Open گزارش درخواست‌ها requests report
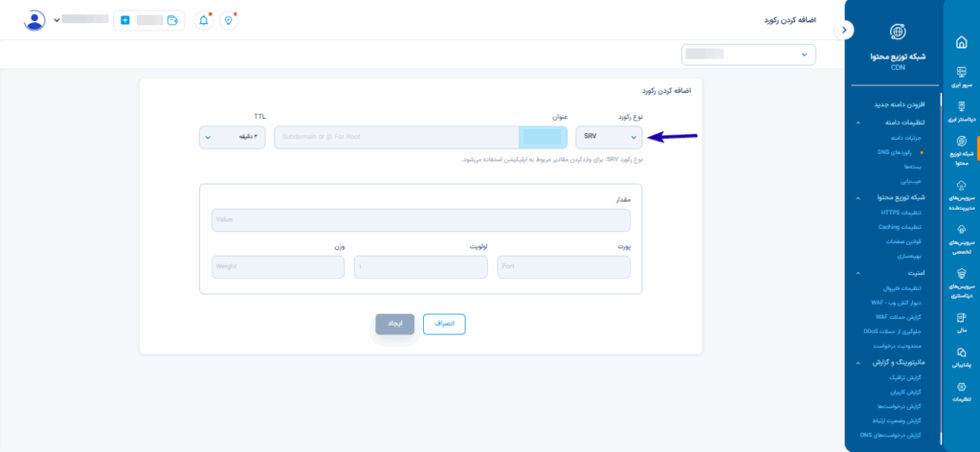 point(902,406)
